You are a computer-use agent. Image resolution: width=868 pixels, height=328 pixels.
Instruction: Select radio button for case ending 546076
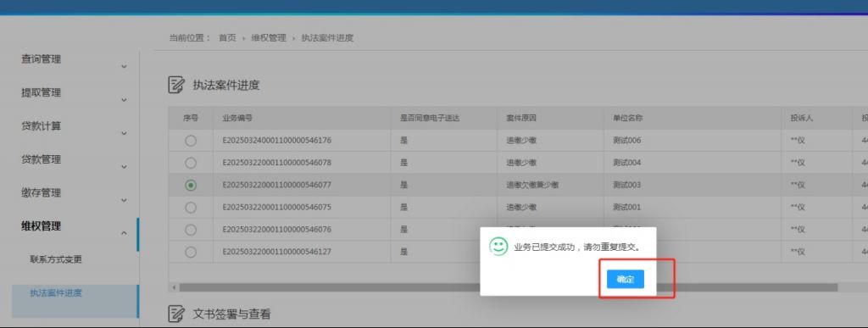point(191,230)
